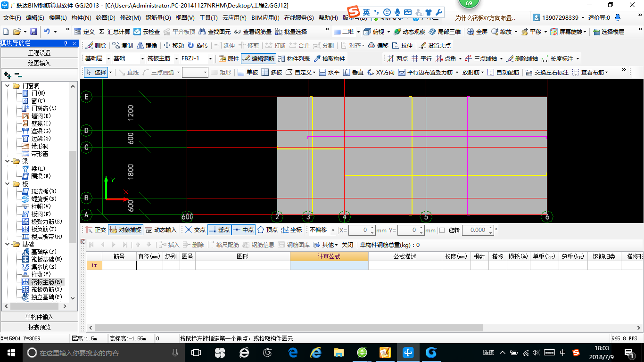The image size is (644, 362).
Task: Toggle 中点 midpoint snap
Action: coord(243,230)
